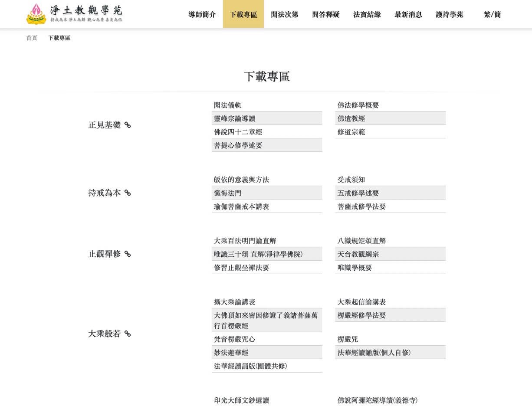Image resolution: width=532 pixels, height=406 pixels.
Task: Open the 靈峰宗論導讀 download link
Action: (234, 118)
